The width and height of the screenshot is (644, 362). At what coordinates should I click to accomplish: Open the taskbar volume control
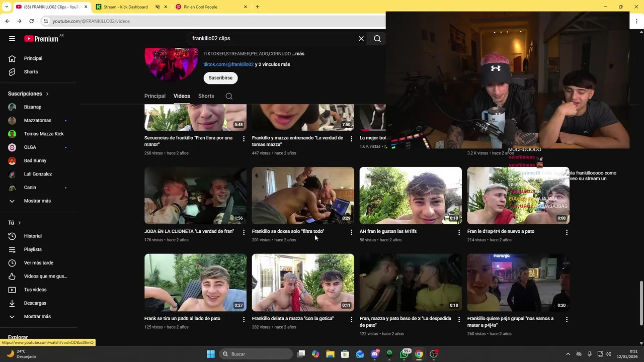609,354
